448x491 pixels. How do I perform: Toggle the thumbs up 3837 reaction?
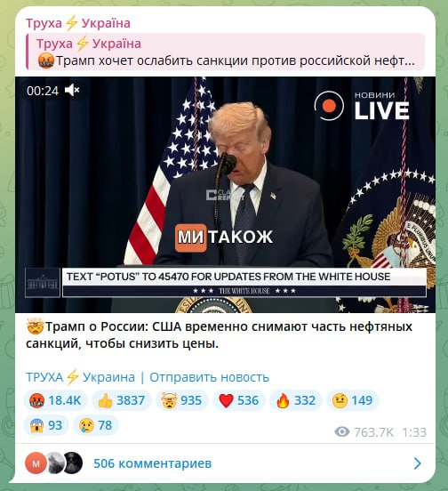(122, 400)
